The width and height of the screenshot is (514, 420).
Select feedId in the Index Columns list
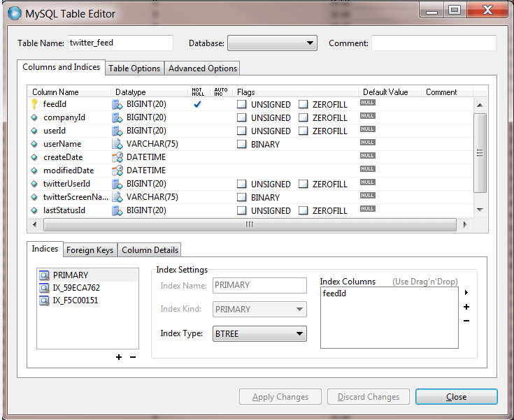334,294
